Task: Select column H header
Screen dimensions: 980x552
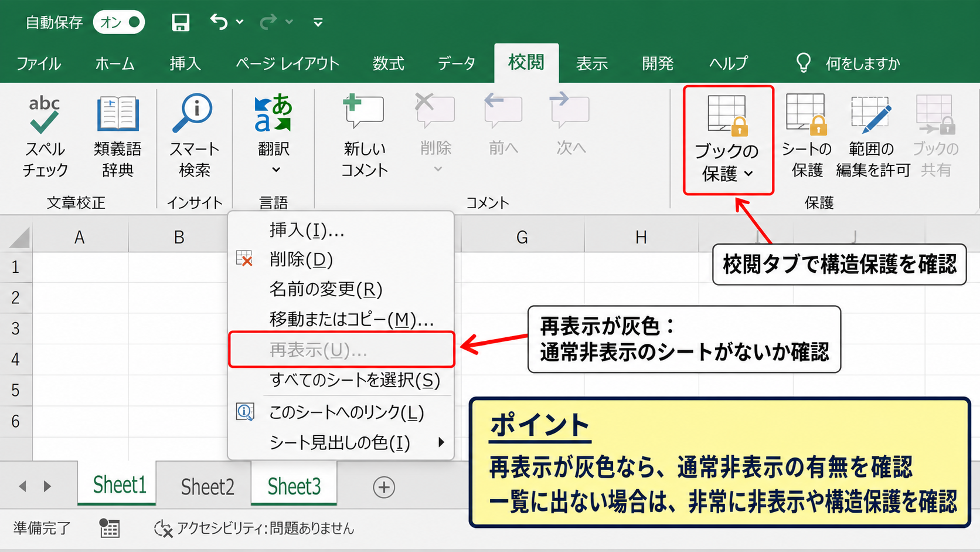Action: coord(641,238)
